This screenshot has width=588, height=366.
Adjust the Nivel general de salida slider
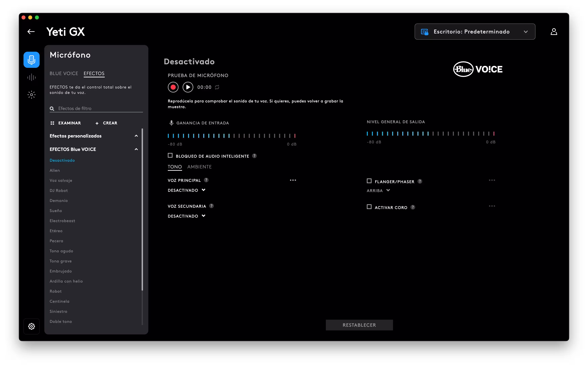pos(431,134)
